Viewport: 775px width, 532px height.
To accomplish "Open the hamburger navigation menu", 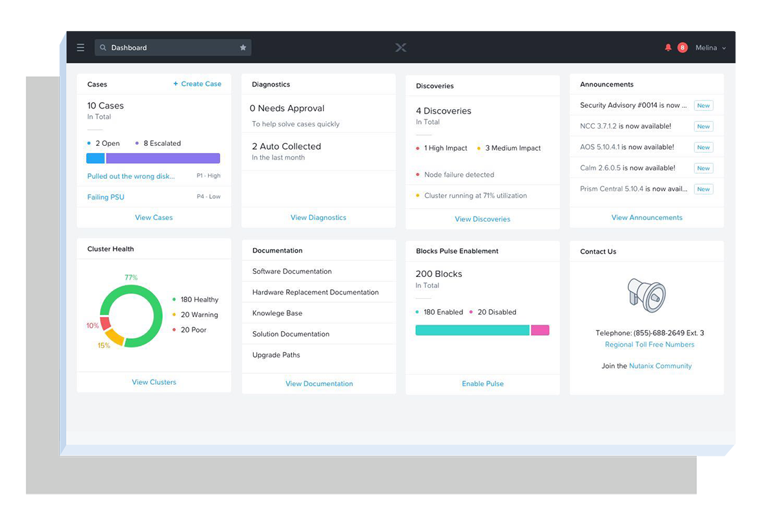I will (81, 48).
